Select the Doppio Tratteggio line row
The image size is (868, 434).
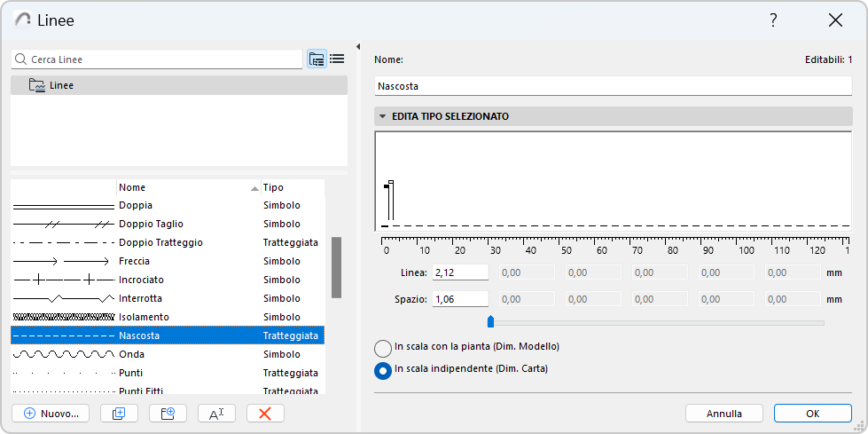click(168, 243)
